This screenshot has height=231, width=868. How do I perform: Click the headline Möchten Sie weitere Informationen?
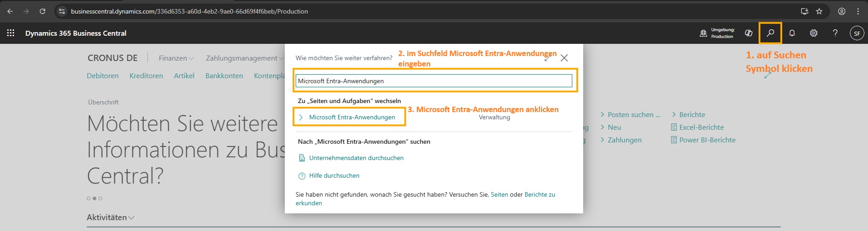(186, 150)
